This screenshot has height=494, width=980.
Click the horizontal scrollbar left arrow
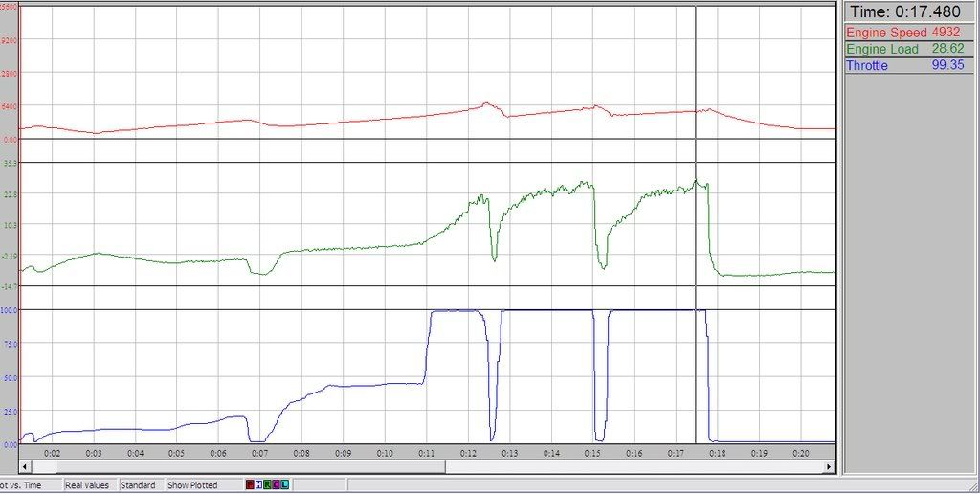click(25, 466)
